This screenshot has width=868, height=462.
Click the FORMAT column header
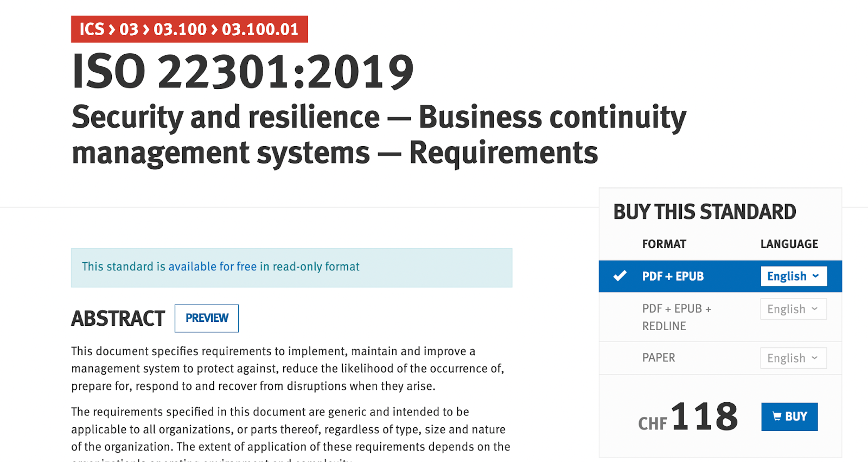click(x=664, y=244)
